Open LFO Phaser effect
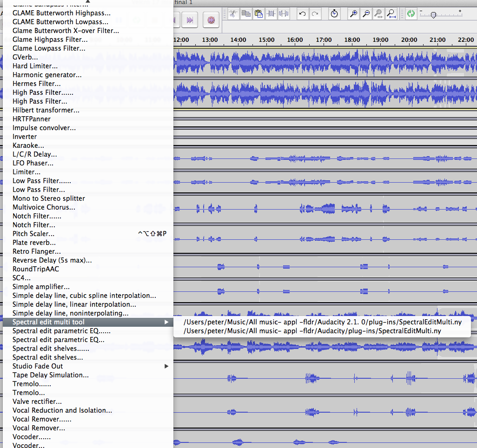The image size is (477, 448). pos(88,163)
